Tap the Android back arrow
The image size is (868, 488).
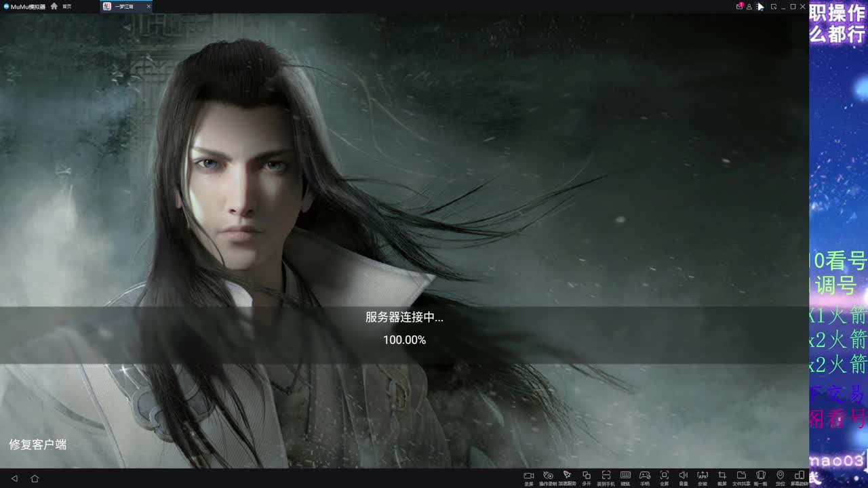click(x=14, y=479)
